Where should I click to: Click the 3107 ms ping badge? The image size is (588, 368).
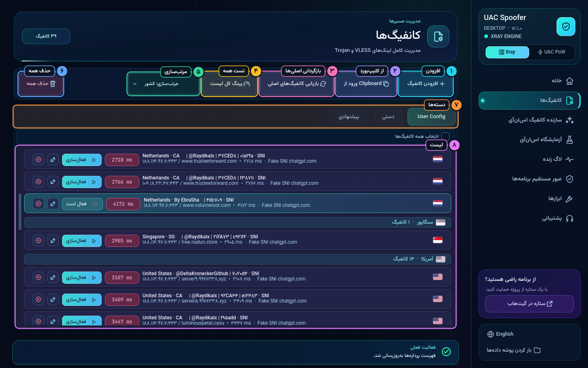click(122, 278)
